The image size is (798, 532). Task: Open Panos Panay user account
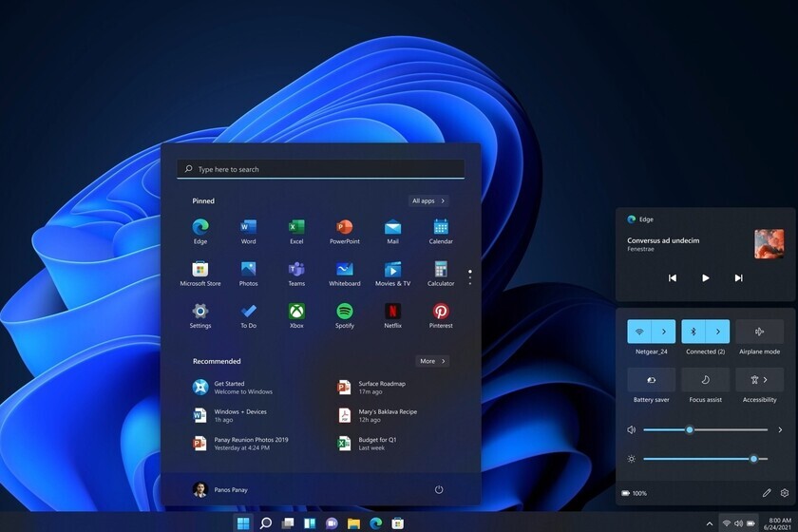(x=220, y=490)
